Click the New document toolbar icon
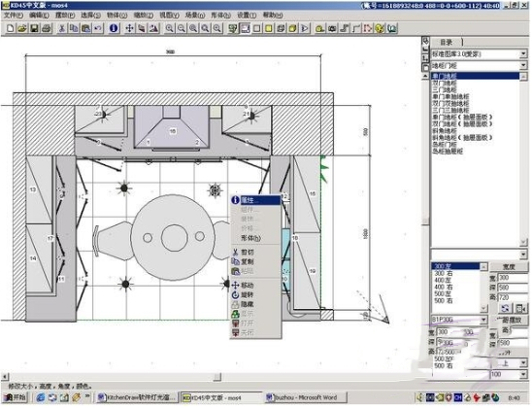This screenshot has height=408, width=532. coord(10,28)
